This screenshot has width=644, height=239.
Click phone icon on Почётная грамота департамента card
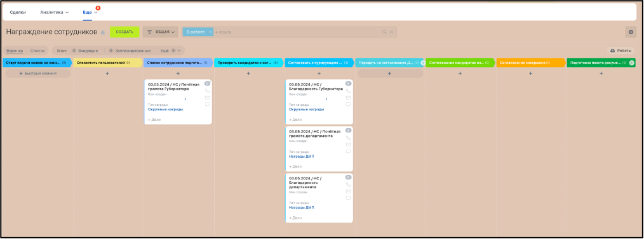tap(348, 138)
